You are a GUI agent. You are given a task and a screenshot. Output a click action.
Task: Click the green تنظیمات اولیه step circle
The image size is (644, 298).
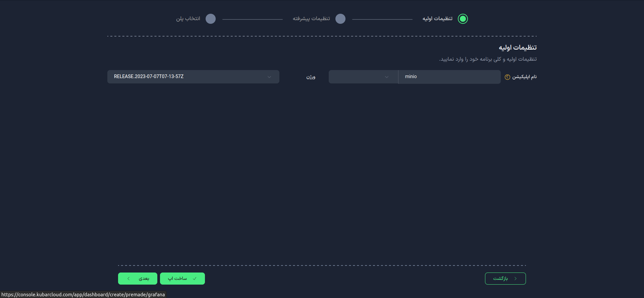463,19
